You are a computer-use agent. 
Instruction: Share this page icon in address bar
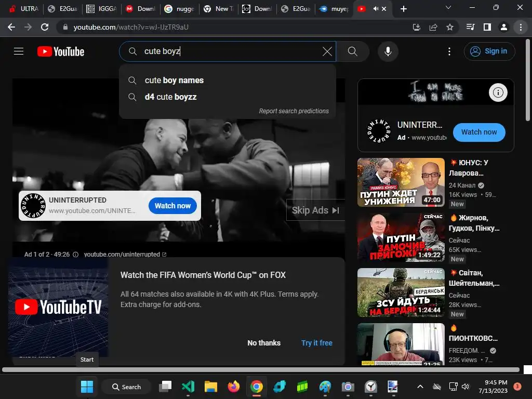(x=433, y=27)
